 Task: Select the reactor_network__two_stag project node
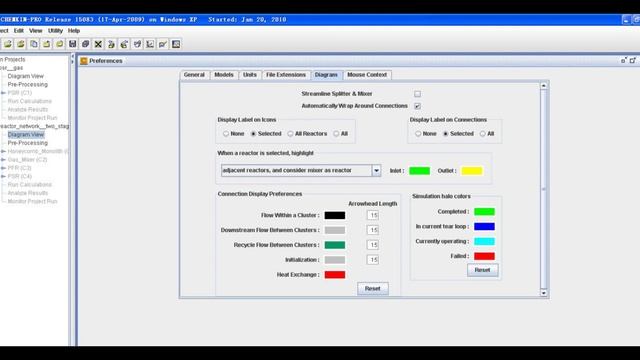(x=34, y=126)
